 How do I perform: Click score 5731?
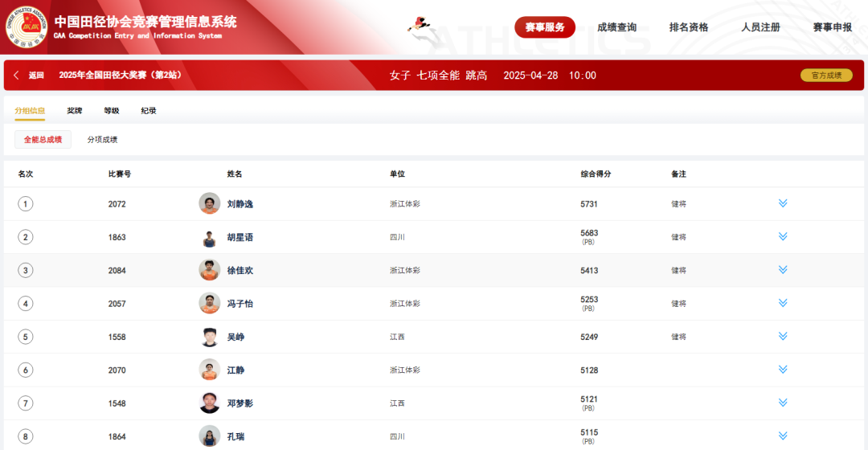pyautogui.click(x=589, y=203)
